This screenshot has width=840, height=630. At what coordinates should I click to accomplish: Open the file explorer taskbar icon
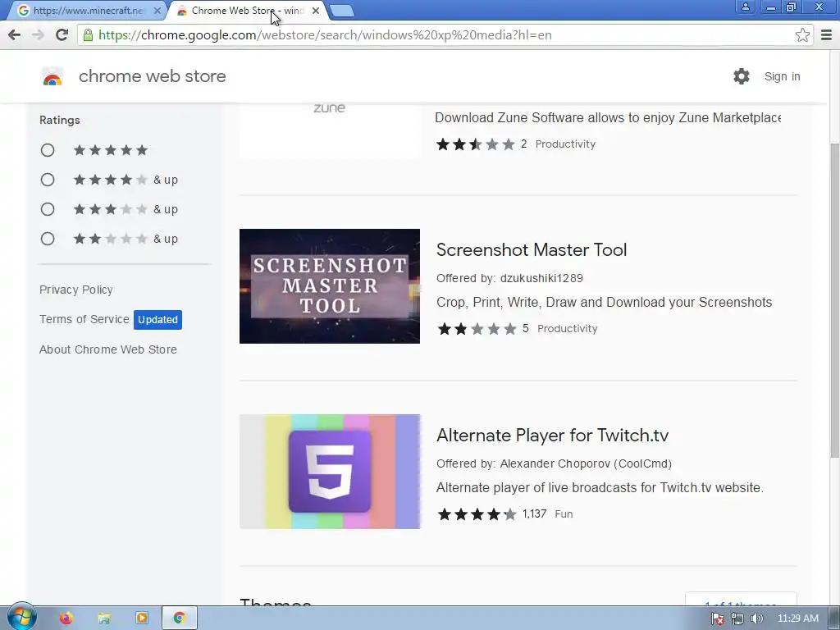click(x=104, y=619)
